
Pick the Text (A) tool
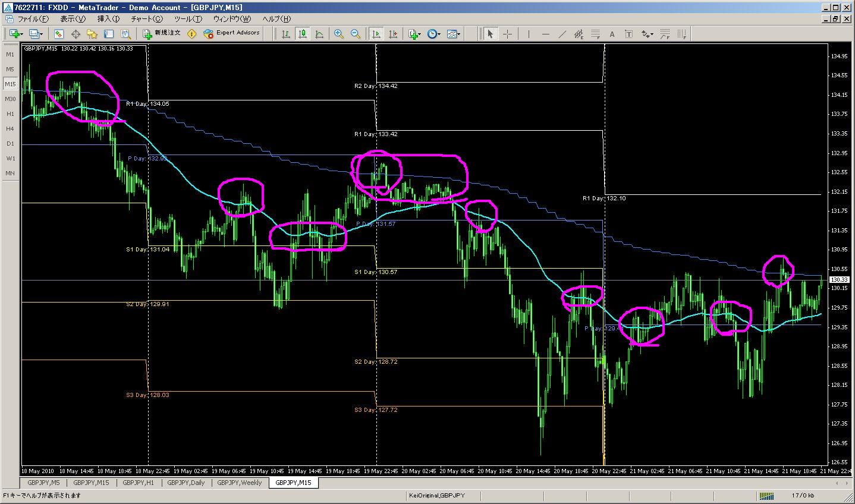(612, 34)
